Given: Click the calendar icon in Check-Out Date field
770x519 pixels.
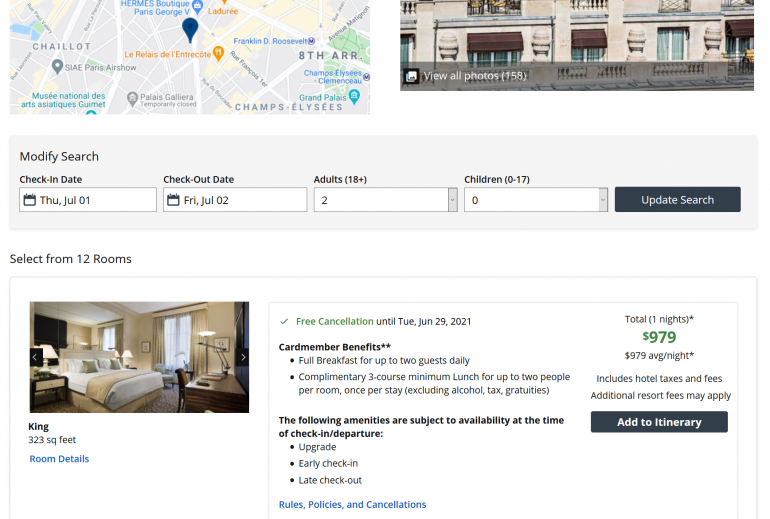Looking at the screenshot, I should [x=173, y=200].
